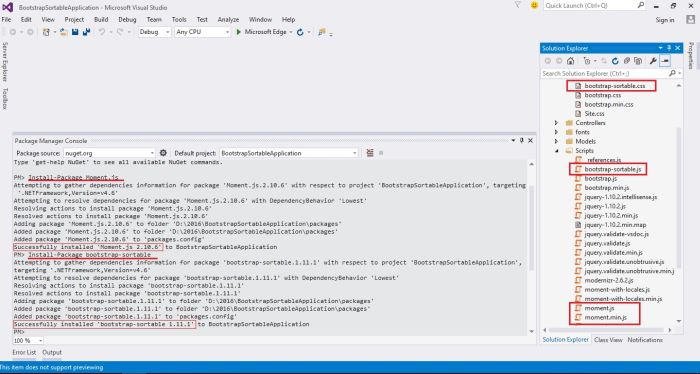Open the Help menu

[288, 20]
